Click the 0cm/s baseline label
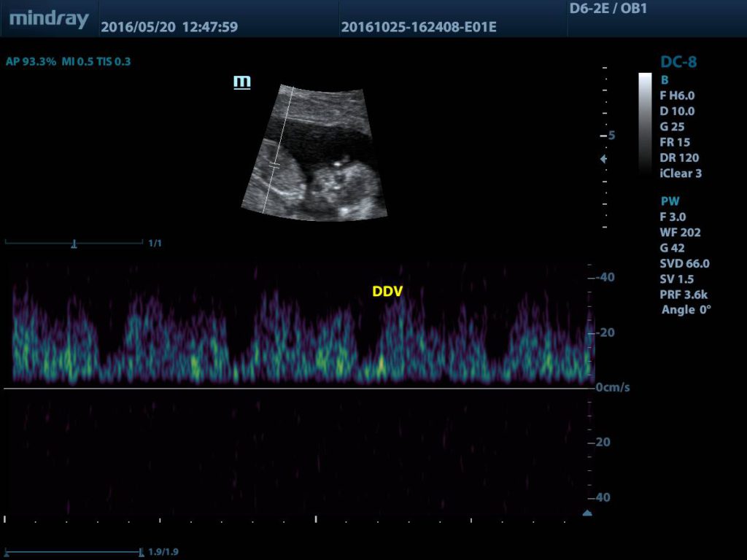The image size is (747, 560). pos(612,388)
